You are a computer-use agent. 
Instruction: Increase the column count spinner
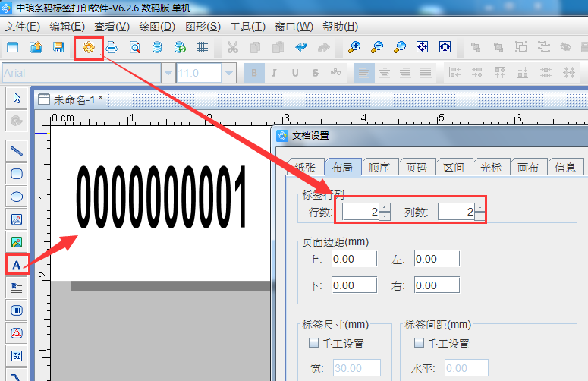(x=480, y=208)
